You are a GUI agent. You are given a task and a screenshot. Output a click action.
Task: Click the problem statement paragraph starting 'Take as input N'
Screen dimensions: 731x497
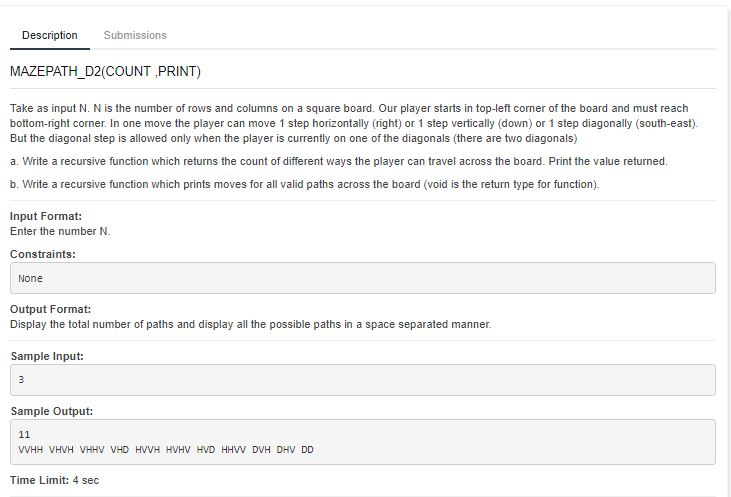(x=354, y=124)
